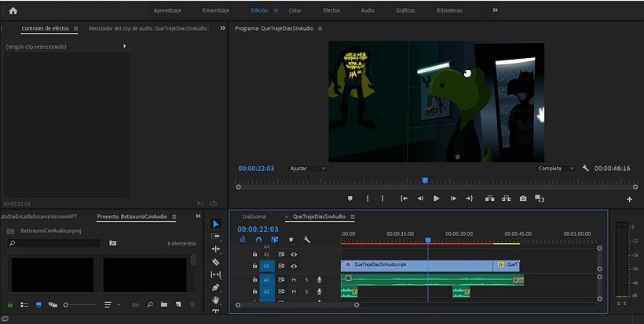644x324 pixels.
Task: Expand project panel tabs overflow
Action: (x=198, y=217)
